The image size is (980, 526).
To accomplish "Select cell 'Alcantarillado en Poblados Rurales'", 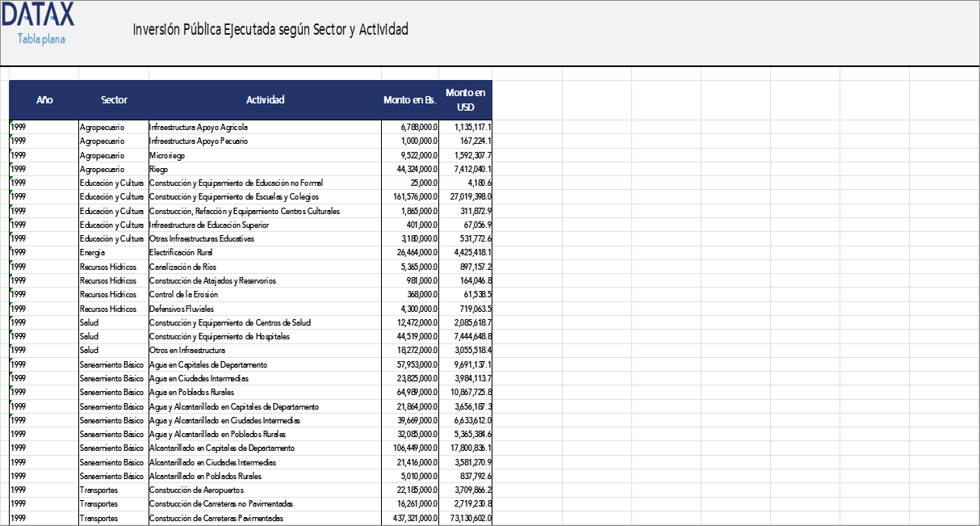I will click(265, 476).
